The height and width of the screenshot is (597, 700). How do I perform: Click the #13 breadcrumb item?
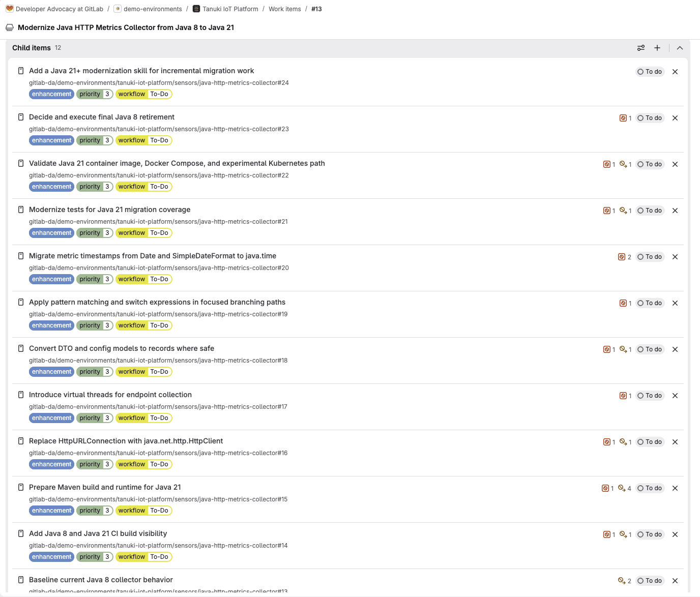coord(316,9)
